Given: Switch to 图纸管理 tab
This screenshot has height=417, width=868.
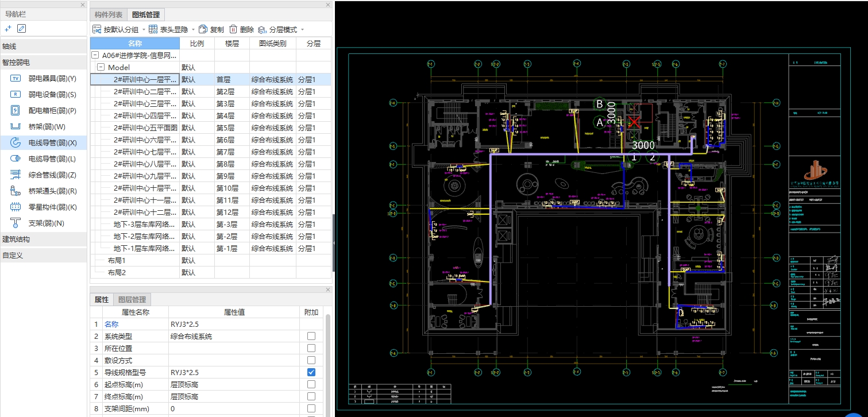Looking at the screenshot, I should point(146,15).
